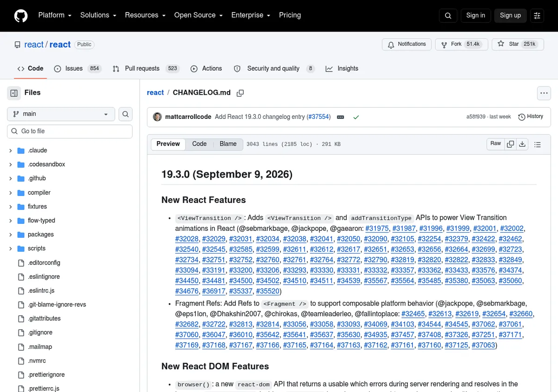Open the Security and quality tab
This screenshot has height=392, width=558.
coord(274,68)
